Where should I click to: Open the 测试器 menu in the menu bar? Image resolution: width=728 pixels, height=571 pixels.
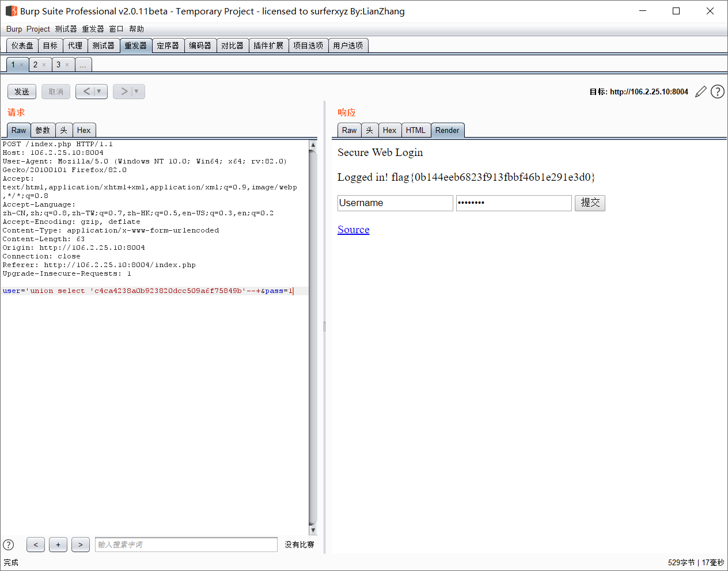(66, 29)
